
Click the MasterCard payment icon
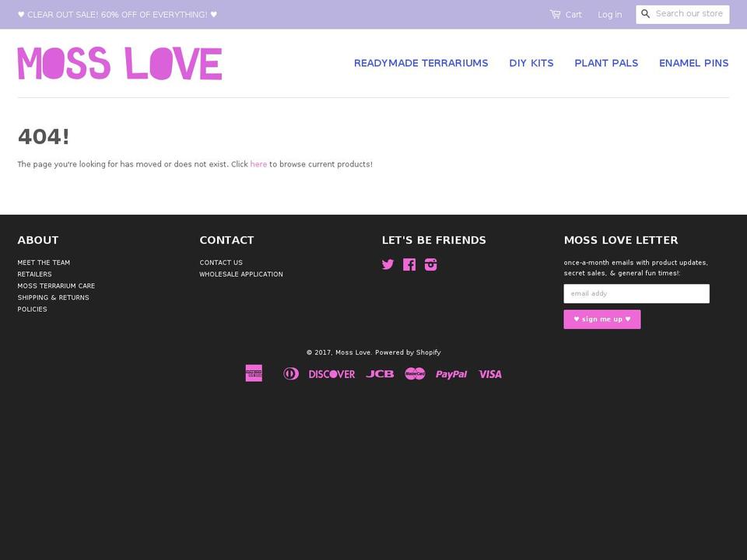pyautogui.click(x=415, y=373)
